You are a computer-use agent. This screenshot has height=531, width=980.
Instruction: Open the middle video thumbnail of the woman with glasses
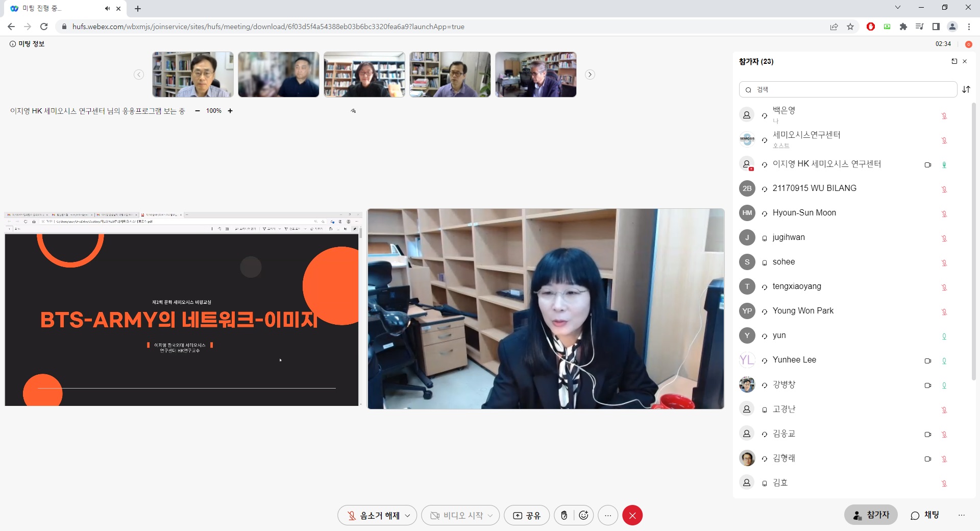point(364,75)
